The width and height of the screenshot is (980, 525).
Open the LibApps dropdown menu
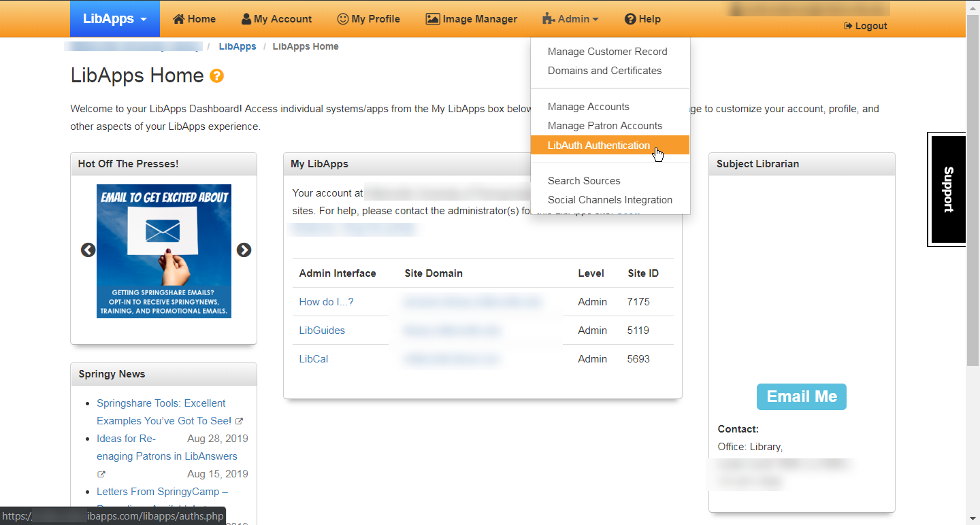(x=114, y=18)
